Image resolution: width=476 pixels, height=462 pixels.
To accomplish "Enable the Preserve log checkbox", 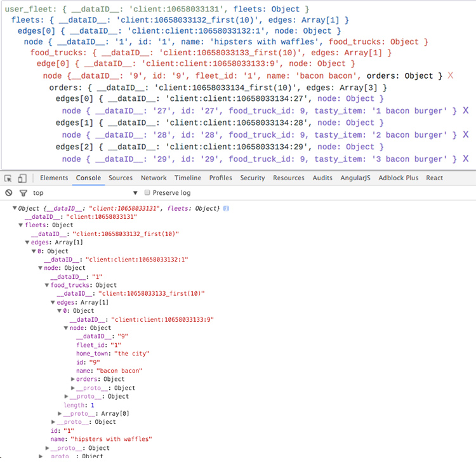I will [x=147, y=193].
